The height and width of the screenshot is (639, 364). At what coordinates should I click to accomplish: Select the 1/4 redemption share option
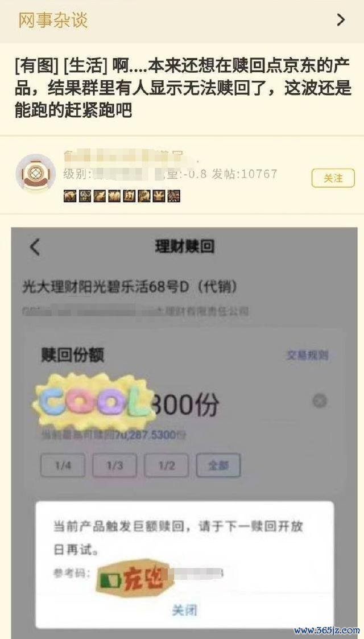point(63,465)
